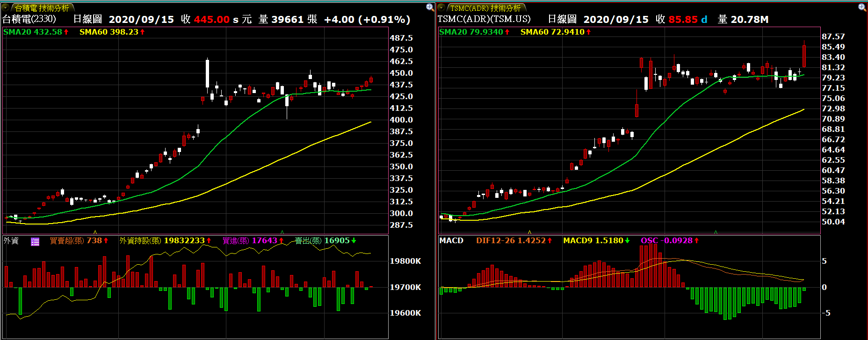Screen dimensions: 868x340
Task: Click the 487.5 price axis label
Action: pos(401,38)
